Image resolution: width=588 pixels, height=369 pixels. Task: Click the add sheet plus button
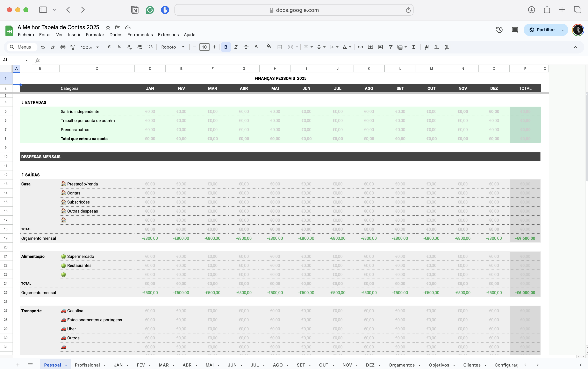(18, 365)
